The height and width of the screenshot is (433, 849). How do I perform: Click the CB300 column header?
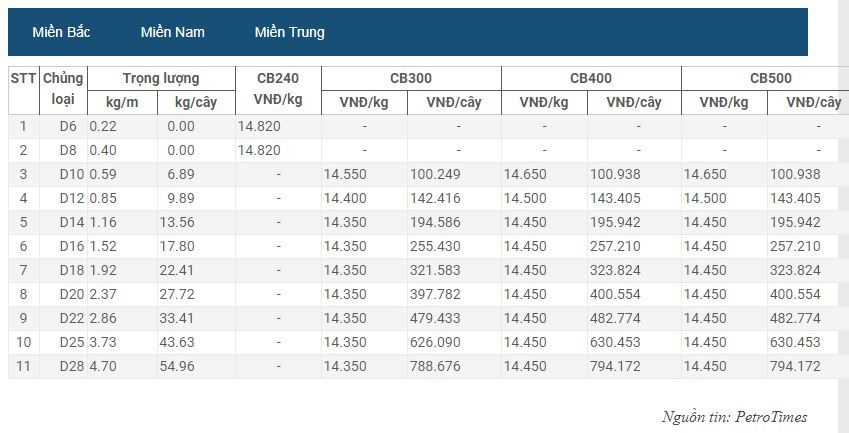click(412, 78)
